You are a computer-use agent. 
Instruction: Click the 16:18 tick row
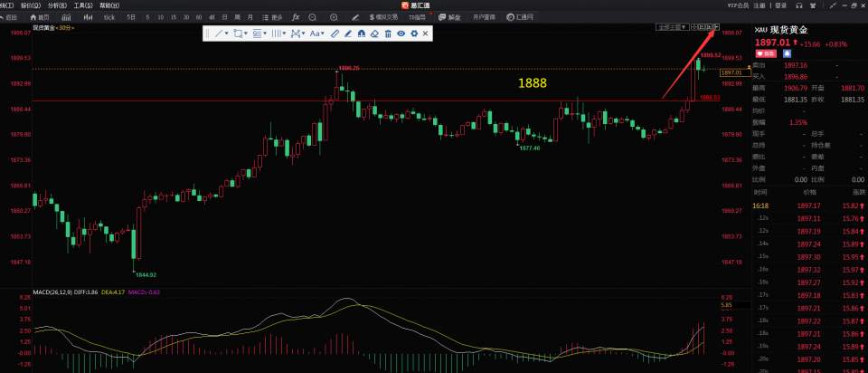coord(810,206)
